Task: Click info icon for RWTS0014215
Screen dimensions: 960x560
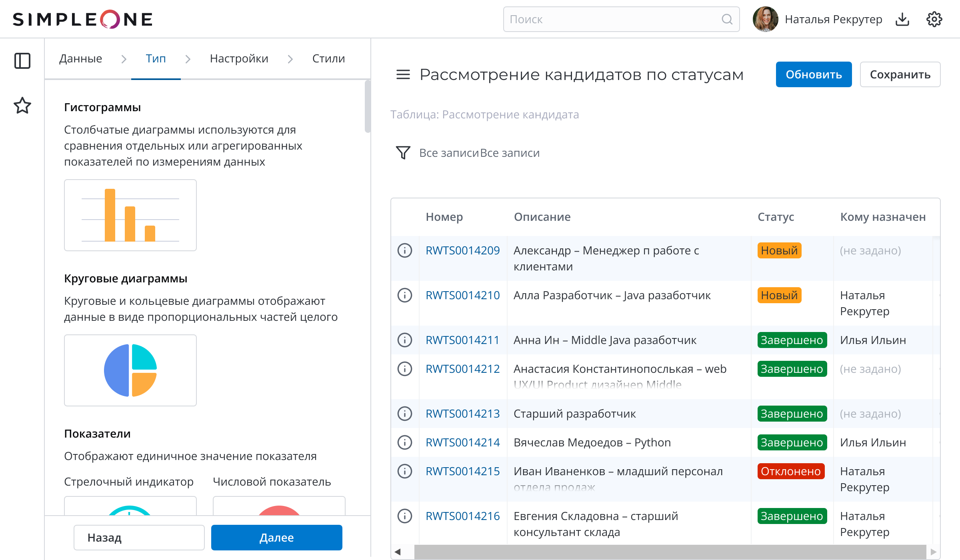Action: (x=404, y=471)
